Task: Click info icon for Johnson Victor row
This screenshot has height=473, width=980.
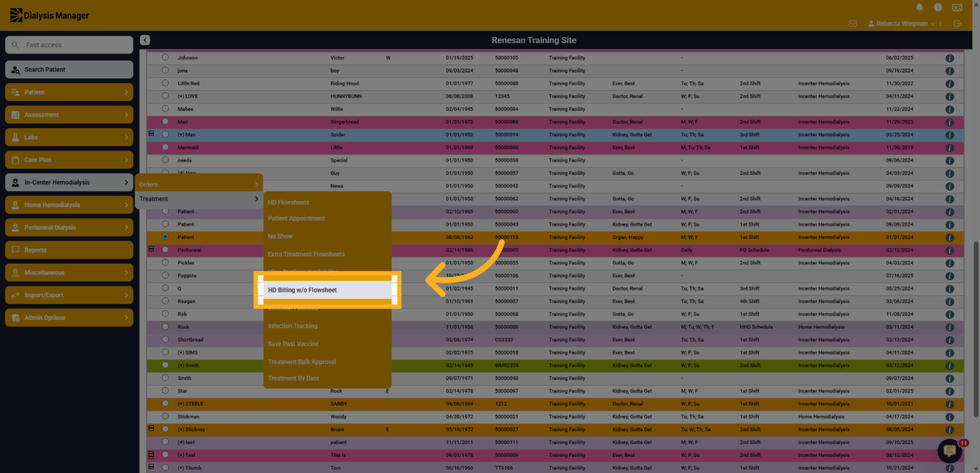Action: pyautogui.click(x=950, y=58)
